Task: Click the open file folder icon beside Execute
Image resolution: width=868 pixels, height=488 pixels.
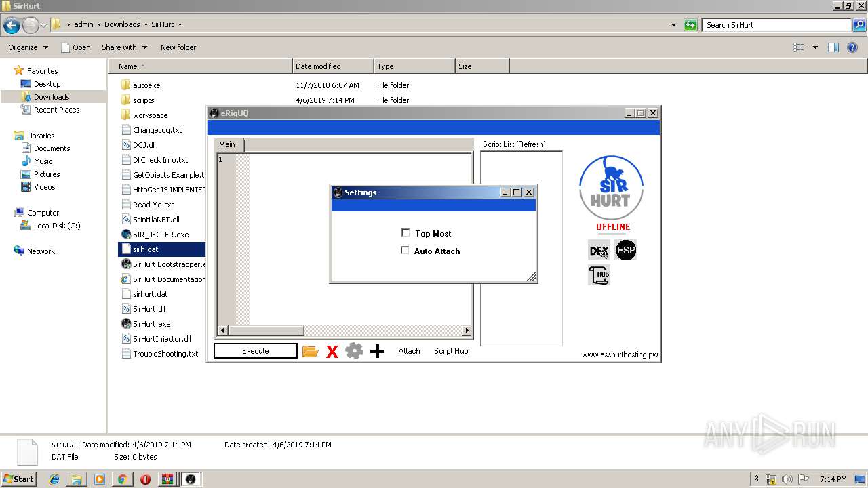Action: [x=310, y=351]
